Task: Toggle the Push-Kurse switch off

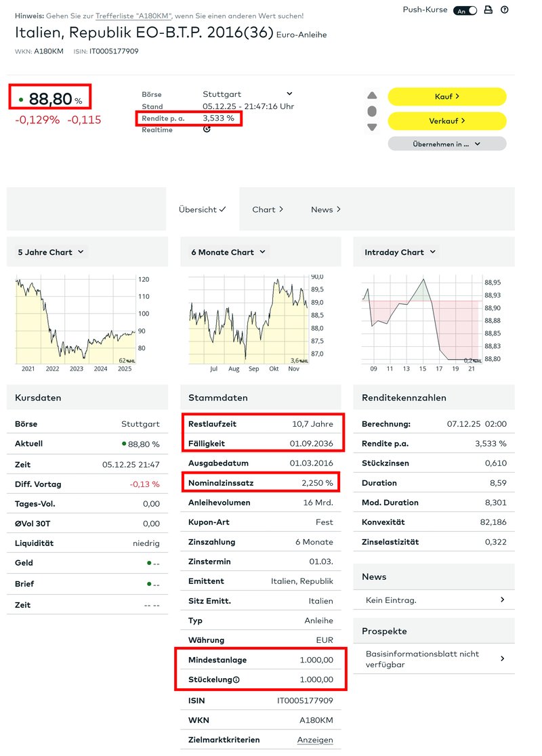Action: click(x=465, y=10)
